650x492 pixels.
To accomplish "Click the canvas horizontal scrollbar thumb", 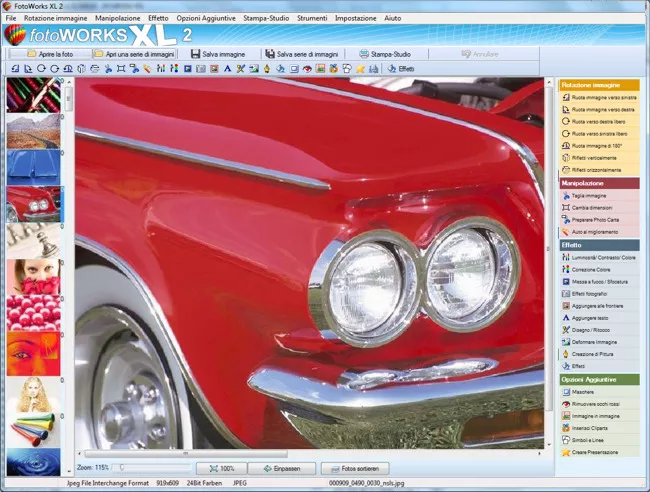I will (x=186, y=454).
